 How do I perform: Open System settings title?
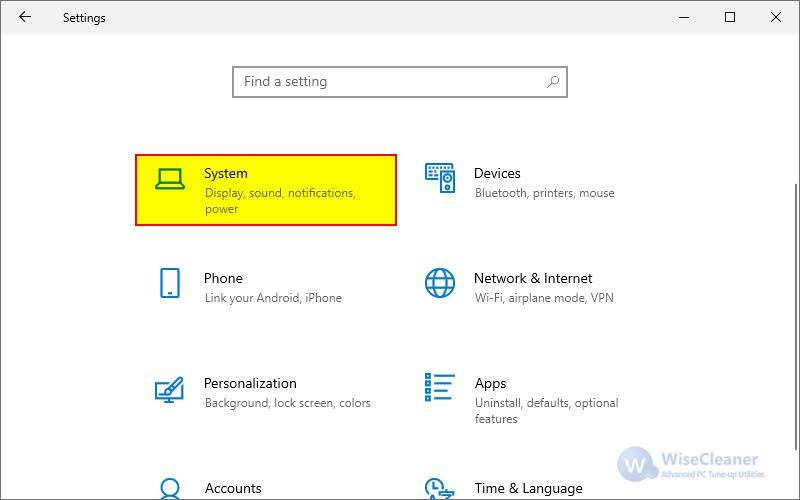coord(226,173)
